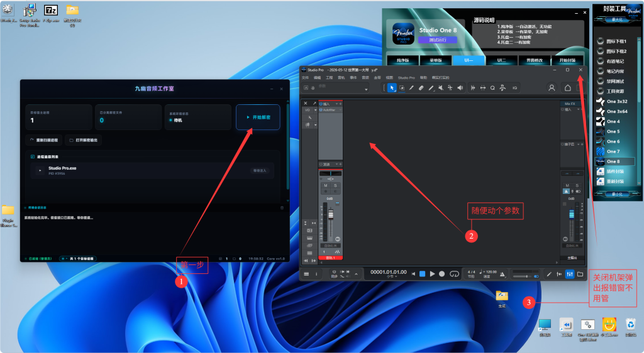Toggle the metronome icon in transport
The width and height of the screenshot is (644, 353).
coord(502,274)
